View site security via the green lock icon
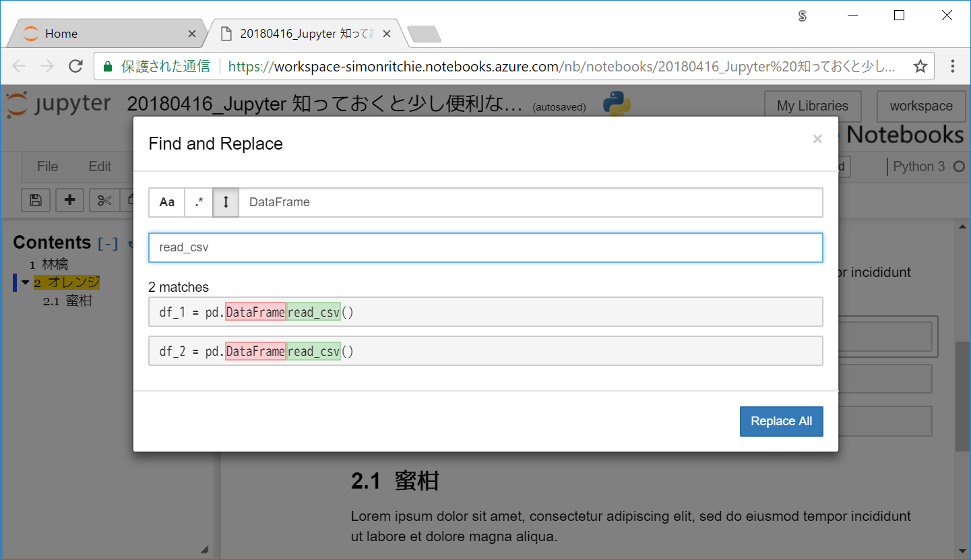This screenshot has height=560, width=971. tap(107, 65)
